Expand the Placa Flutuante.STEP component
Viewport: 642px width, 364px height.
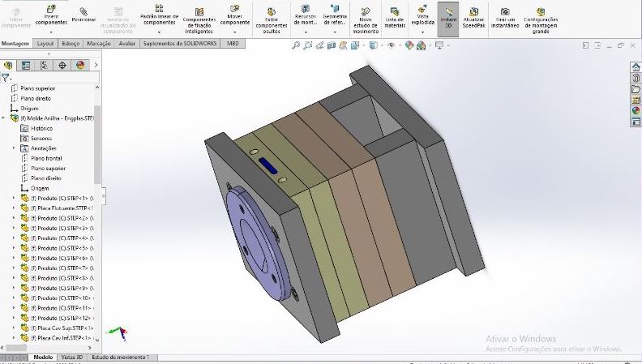coord(14,208)
